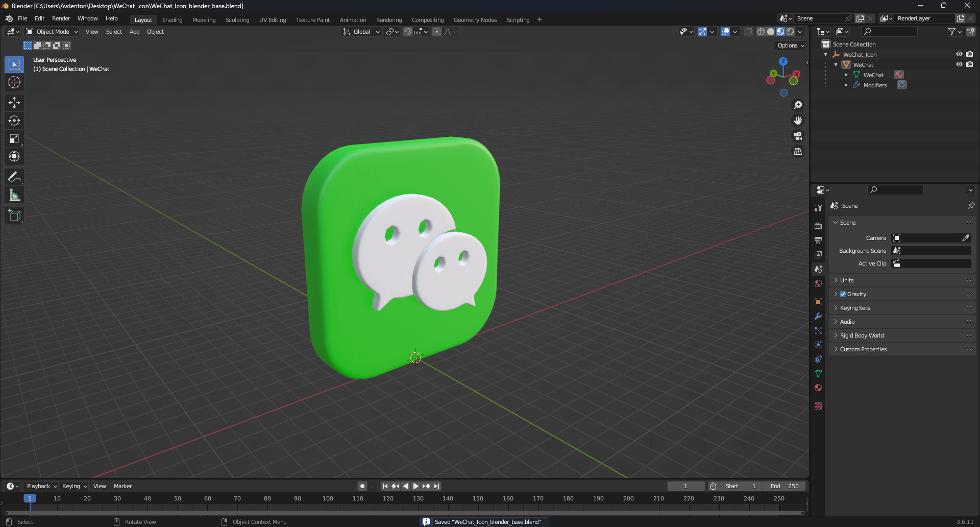Select the Scale tool
This screenshot has height=527, width=980.
pos(14,138)
